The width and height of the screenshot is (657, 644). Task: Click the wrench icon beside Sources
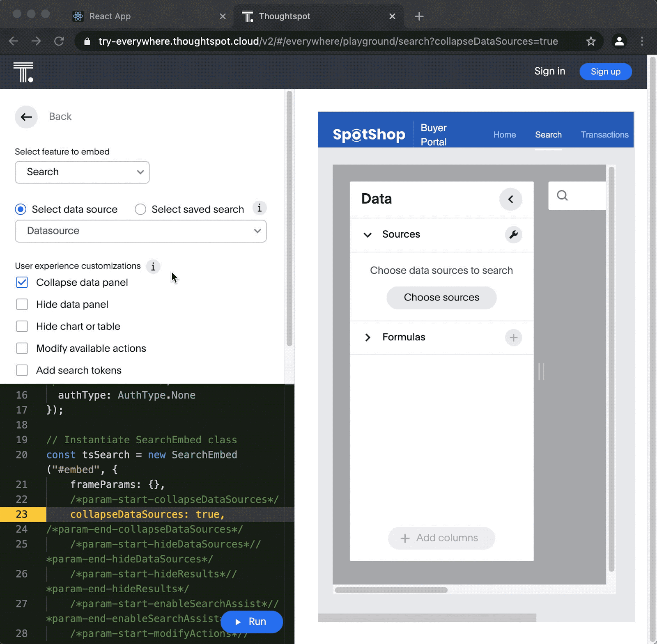coord(513,234)
